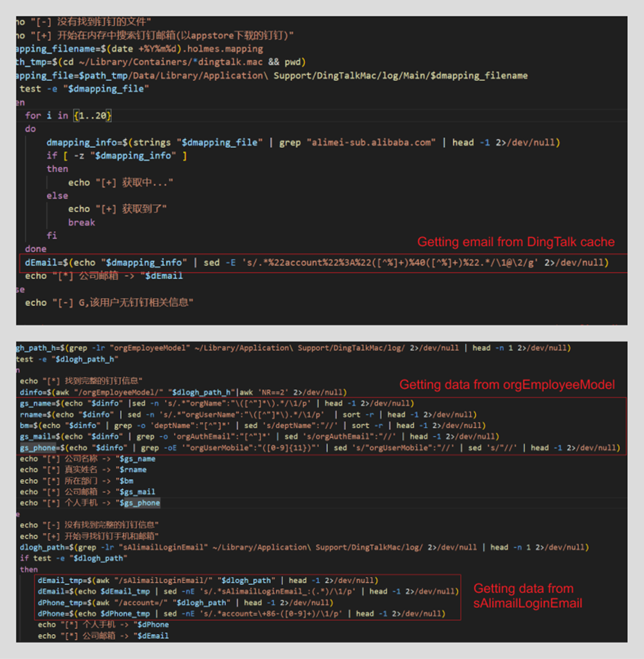This screenshot has width=644, height=659.
Task: Click the 'dmapping_info=$(strings' assignment line
Action: click(x=303, y=142)
